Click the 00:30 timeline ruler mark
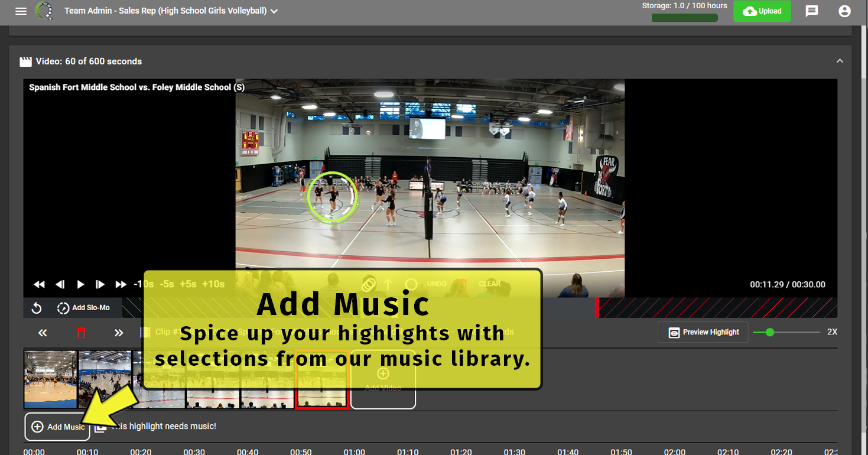This screenshot has width=868, height=455. (x=194, y=451)
